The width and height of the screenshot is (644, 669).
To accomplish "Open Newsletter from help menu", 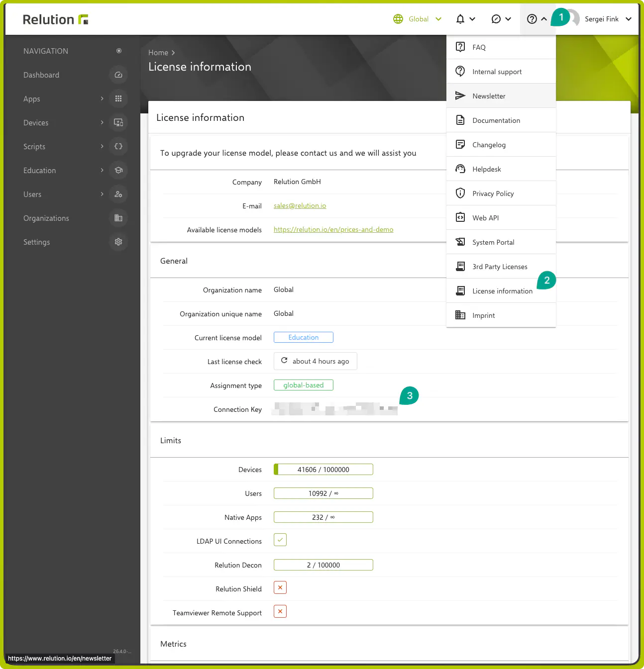I will (x=501, y=96).
